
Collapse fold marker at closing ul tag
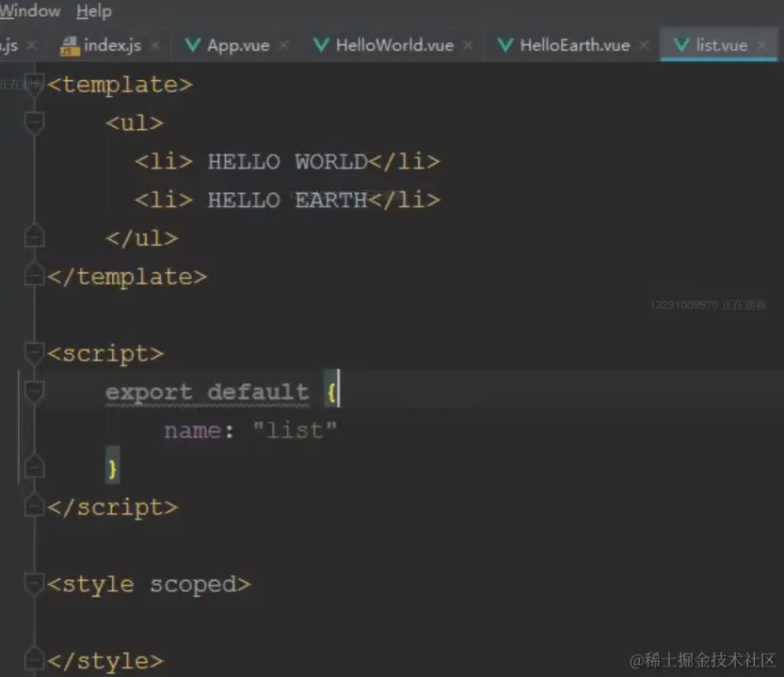34,236
